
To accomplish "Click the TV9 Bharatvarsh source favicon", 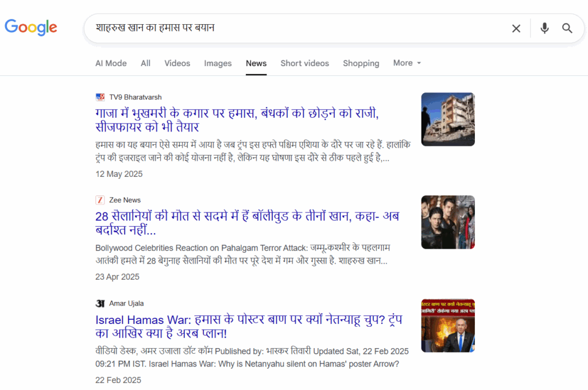I will [100, 97].
